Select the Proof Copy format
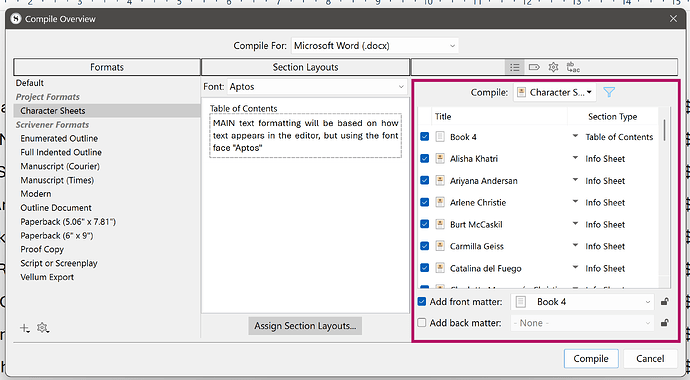This screenshot has height=380, width=690. click(x=42, y=249)
